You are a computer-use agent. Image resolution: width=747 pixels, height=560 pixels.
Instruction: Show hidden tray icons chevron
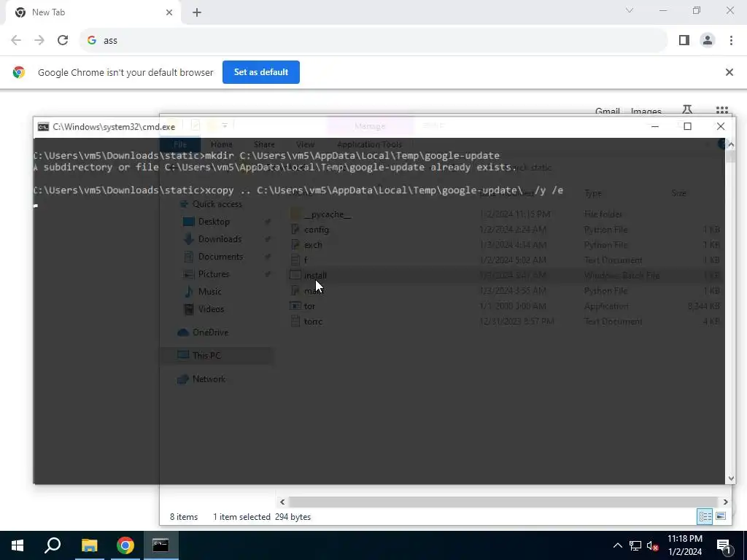[617, 545]
